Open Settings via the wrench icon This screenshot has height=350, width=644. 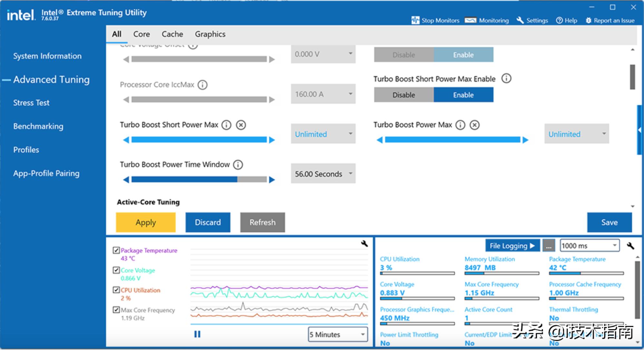(520, 20)
